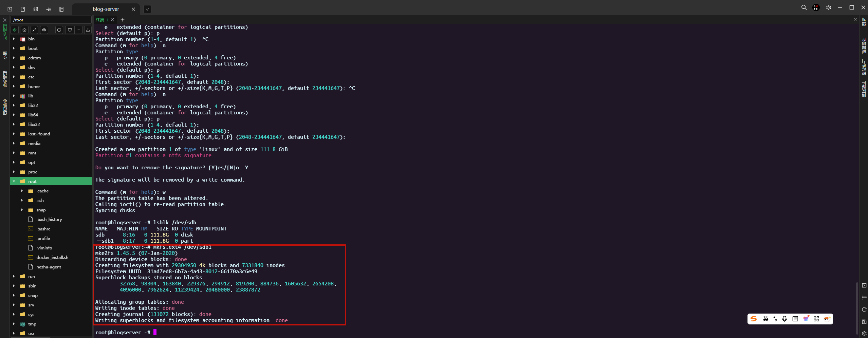Viewport: 868px width, 338px height.
Task: Collapse the root folder in file tree
Action: coord(14,181)
